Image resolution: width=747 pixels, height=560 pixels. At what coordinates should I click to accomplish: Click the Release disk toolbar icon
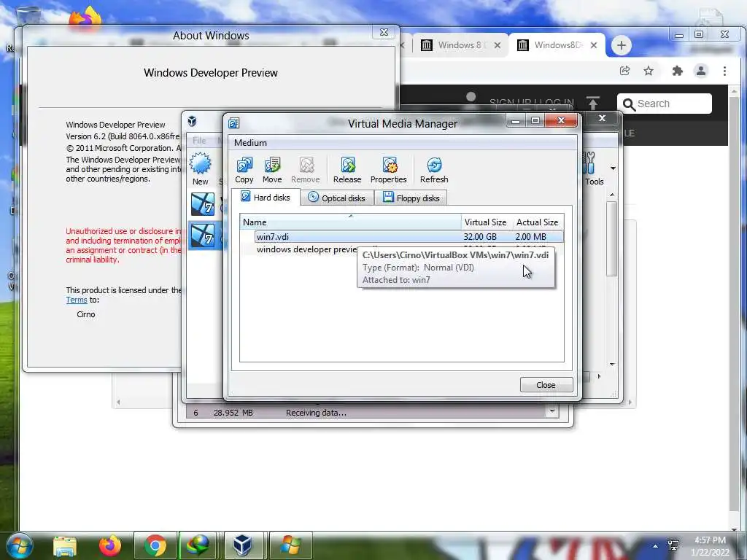pos(347,170)
